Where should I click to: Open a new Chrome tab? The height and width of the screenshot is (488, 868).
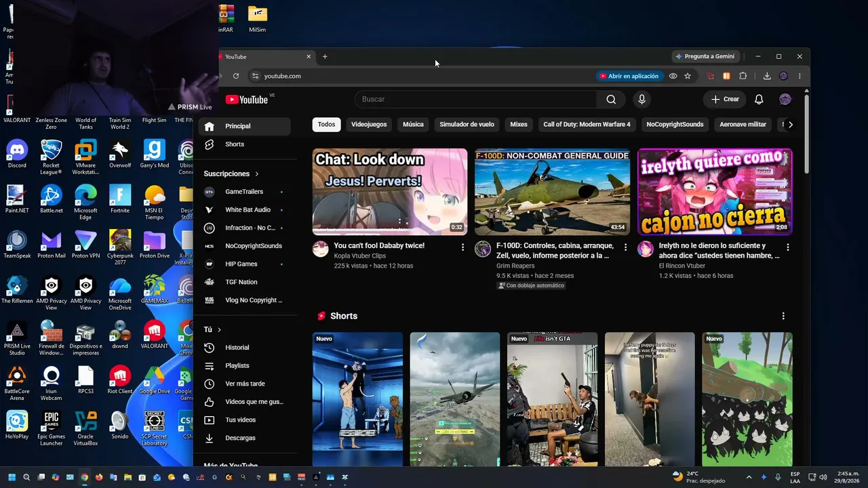point(325,57)
